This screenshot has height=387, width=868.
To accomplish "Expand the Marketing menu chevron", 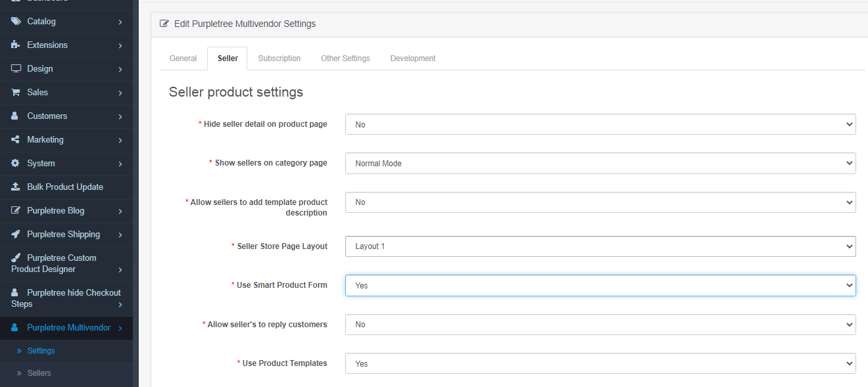I will [120, 140].
